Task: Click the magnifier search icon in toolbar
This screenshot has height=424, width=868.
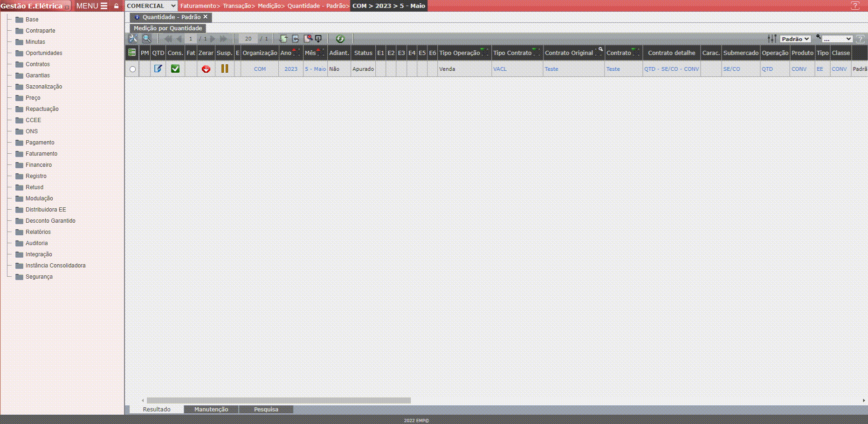Action: tap(146, 39)
